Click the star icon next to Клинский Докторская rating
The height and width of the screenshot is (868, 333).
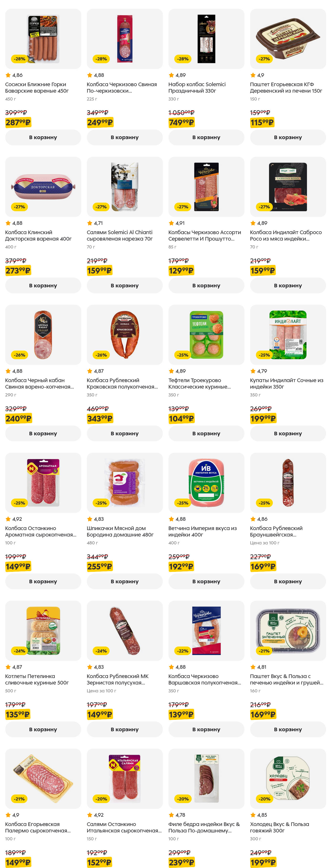[x=8, y=223]
